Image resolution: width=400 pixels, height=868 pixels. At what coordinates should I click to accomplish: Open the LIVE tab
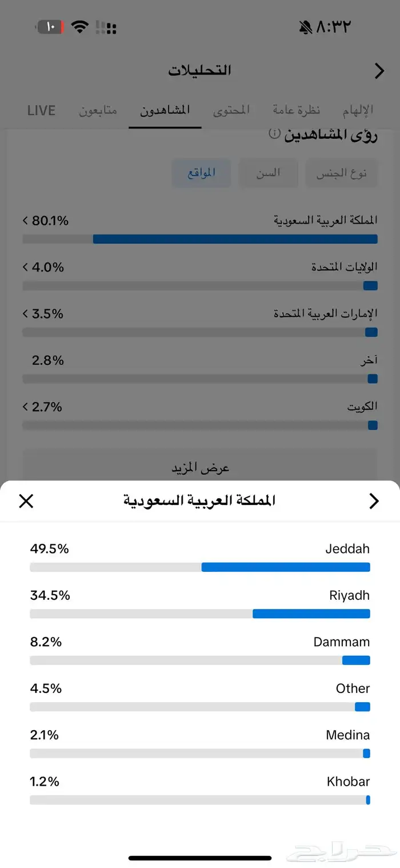[x=41, y=110]
